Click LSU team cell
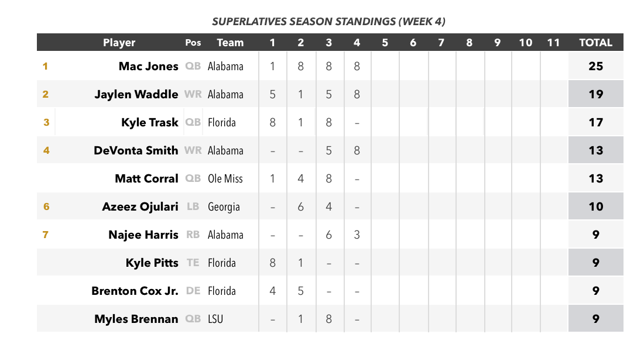644x351 pixels. (x=215, y=319)
